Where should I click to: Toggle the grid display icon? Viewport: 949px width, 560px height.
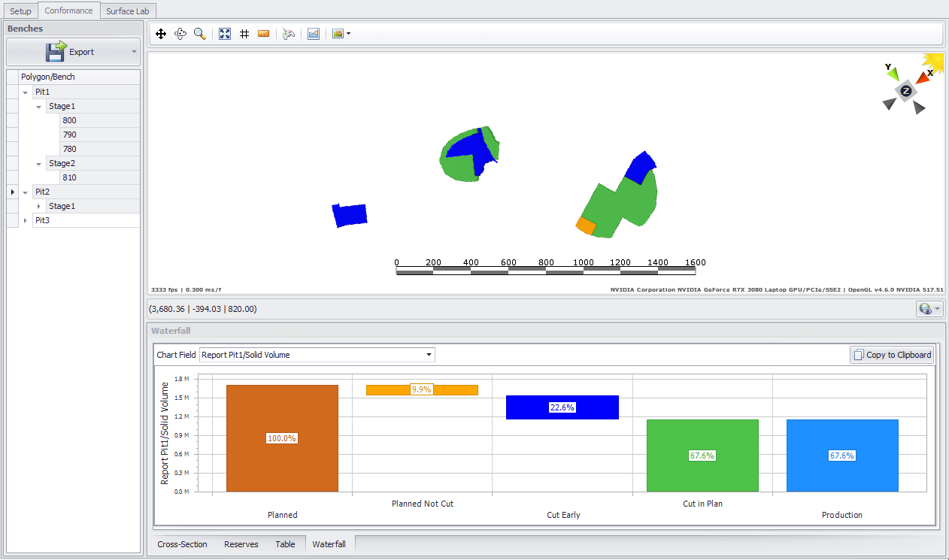pos(244,34)
